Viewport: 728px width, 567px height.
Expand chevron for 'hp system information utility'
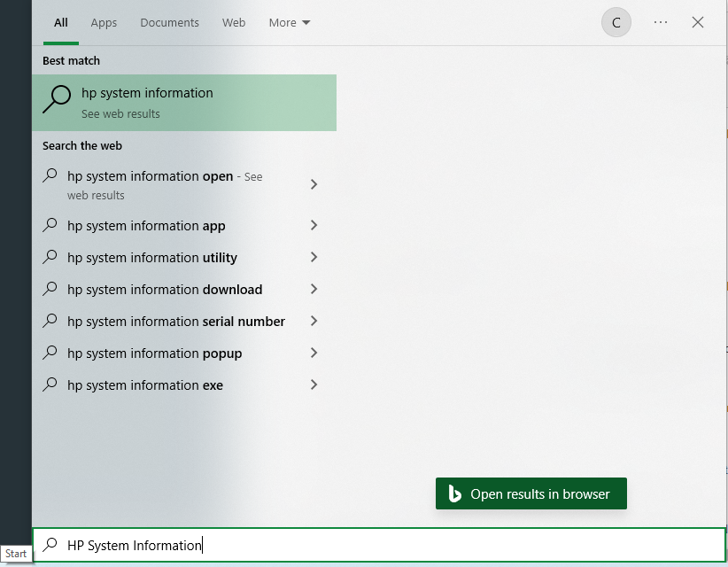pyautogui.click(x=314, y=257)
